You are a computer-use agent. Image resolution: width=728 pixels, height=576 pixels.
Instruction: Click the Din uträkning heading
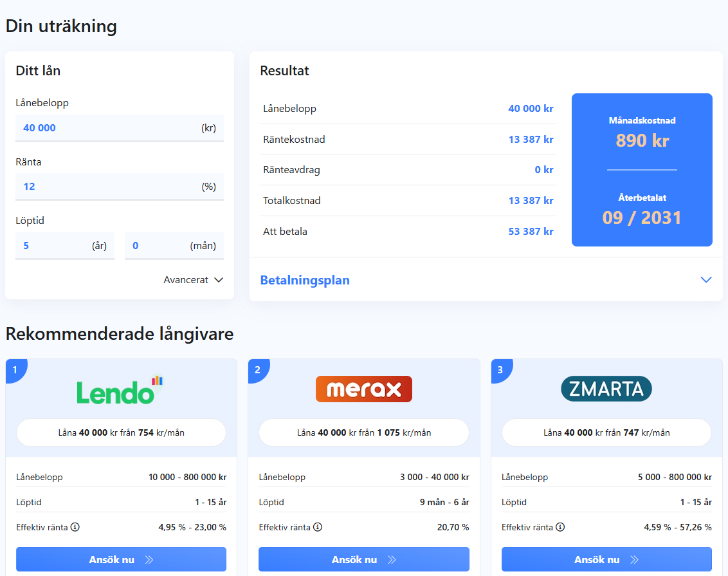61,26
